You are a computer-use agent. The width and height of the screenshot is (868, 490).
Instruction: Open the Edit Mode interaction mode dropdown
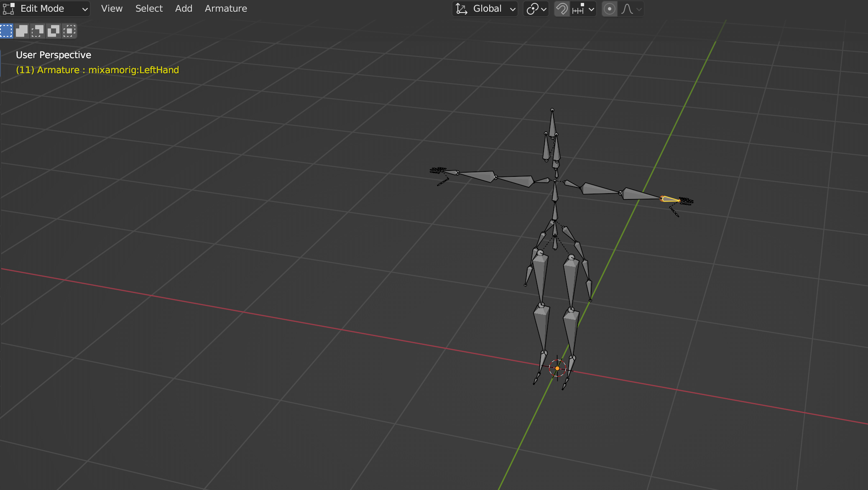click(46, 8)
